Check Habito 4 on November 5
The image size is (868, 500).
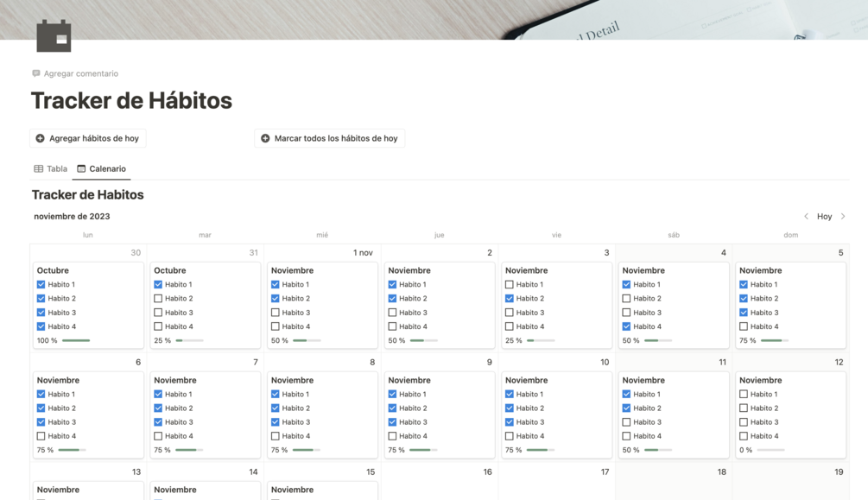click(x=744, y=326)
